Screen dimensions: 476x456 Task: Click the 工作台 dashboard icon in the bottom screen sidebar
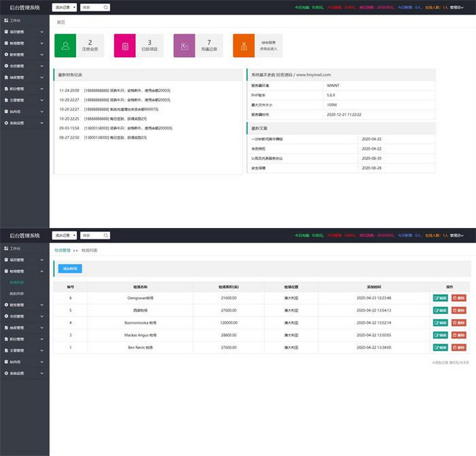6,248
